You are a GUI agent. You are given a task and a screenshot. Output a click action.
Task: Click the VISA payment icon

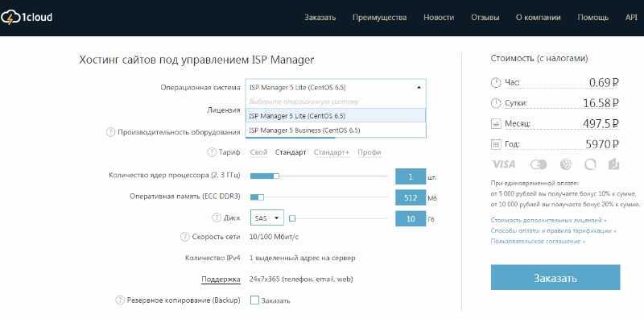point(504,165)
